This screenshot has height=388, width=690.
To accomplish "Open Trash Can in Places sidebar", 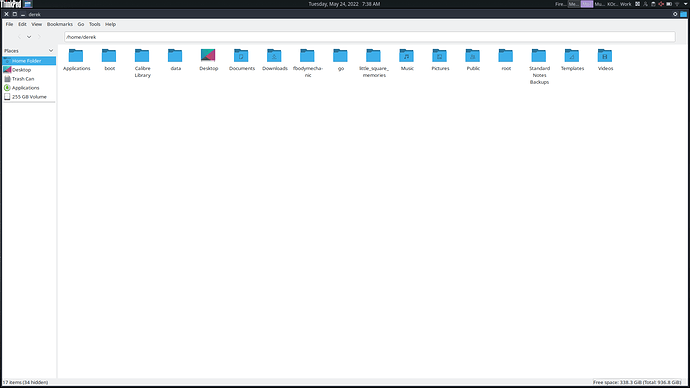I will point(29,79).
